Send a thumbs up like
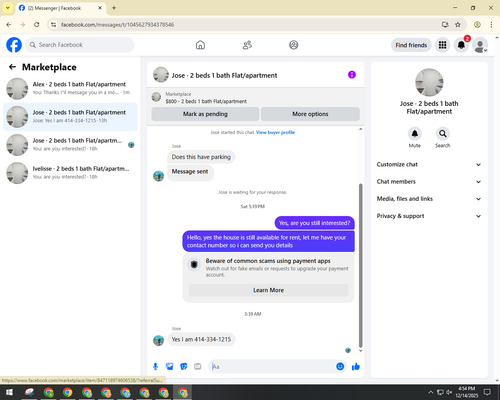This screenshot has height=400, width=500. pos(356,367)
